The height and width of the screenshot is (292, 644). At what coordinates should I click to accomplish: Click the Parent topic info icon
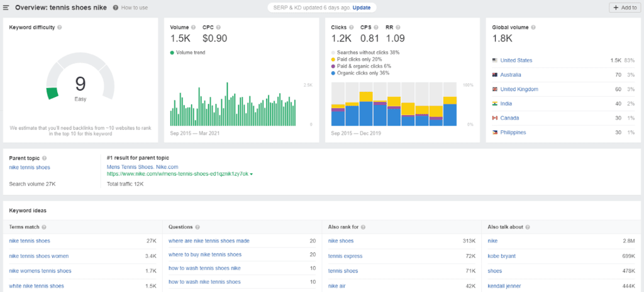(x=45, y=158)
